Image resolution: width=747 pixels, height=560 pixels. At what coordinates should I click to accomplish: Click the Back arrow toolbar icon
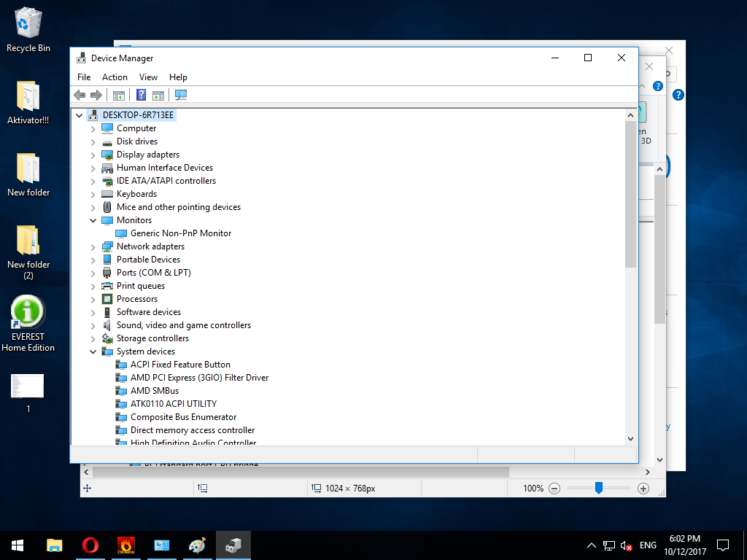pos(80,96)
